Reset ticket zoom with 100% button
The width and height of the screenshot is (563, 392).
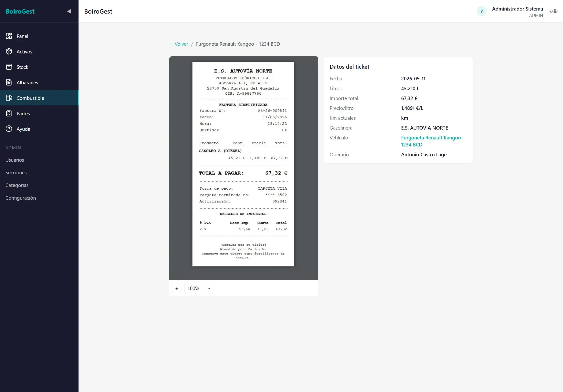pyautogui.click(x=193, y=288)
